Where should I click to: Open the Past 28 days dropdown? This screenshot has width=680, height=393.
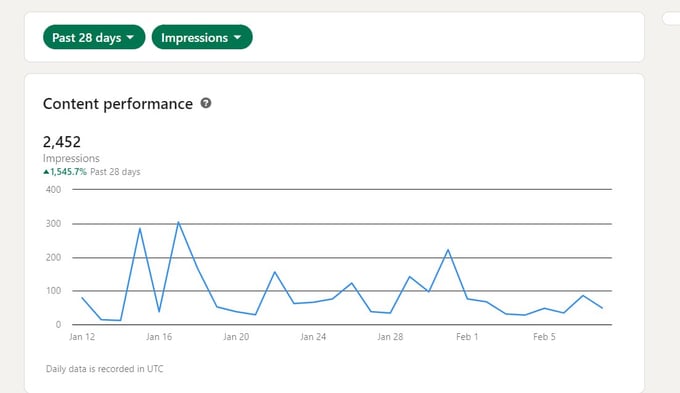click(94, 37)
